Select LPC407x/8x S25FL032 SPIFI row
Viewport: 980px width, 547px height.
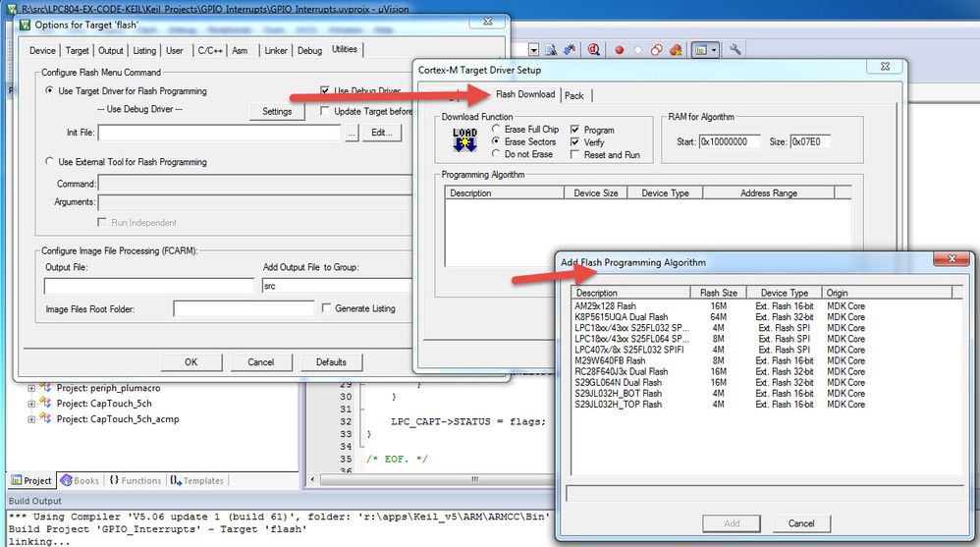[766, 350]
